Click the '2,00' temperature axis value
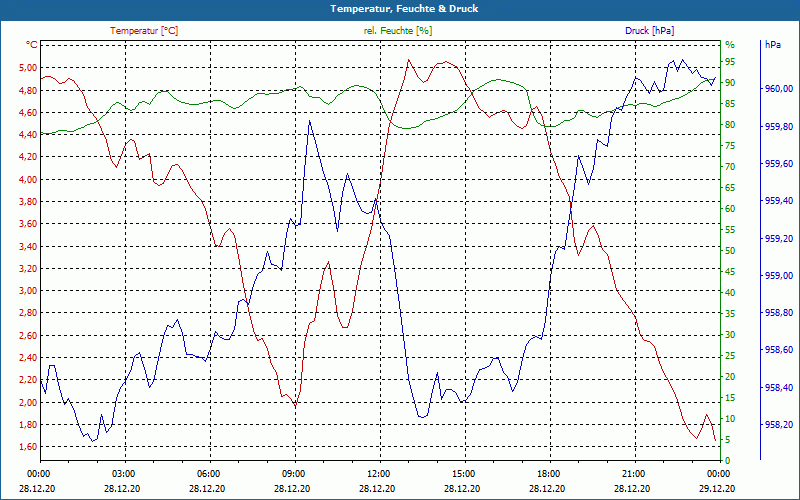The height and width of the screenshot is (500, 800). [29, 402]
